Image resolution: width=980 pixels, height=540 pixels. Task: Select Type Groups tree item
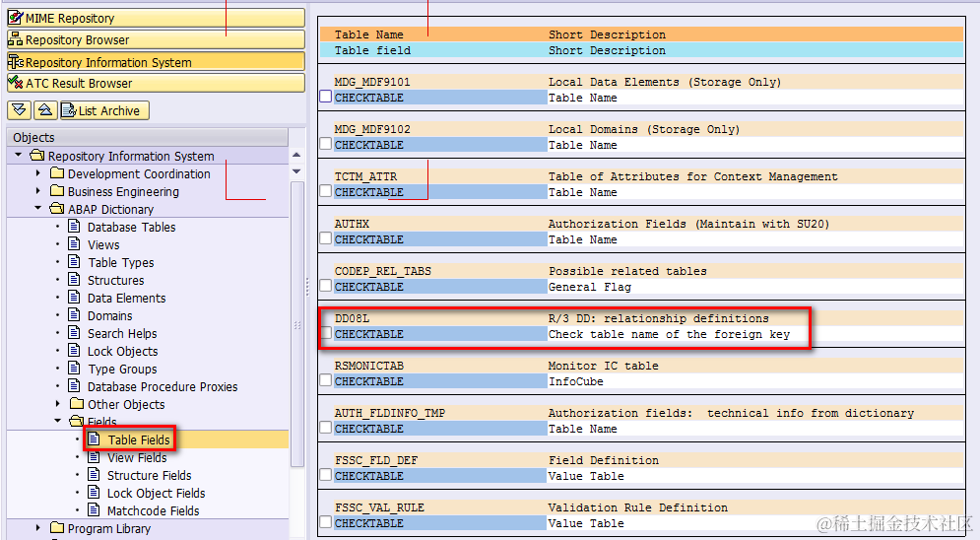[122, 369]
